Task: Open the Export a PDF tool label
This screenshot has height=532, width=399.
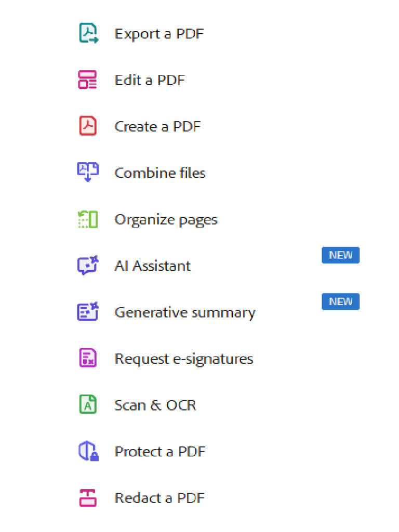Action: click(159, 34)
